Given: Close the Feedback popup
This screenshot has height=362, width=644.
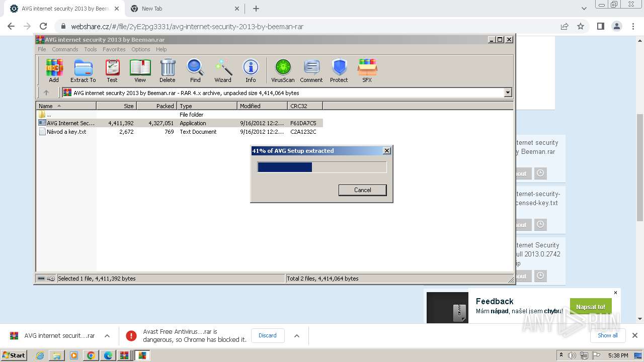Looking at the screenshot, I should [x=615, y=293].
